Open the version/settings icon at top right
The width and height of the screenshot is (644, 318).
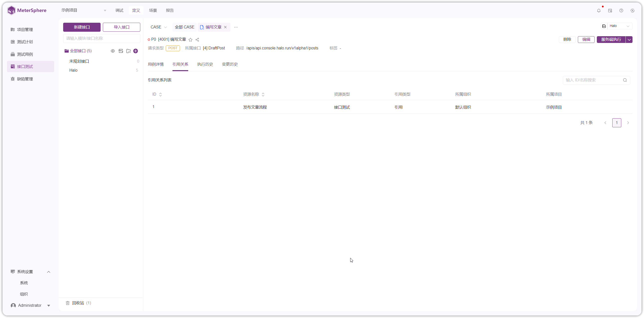point(633,10)
